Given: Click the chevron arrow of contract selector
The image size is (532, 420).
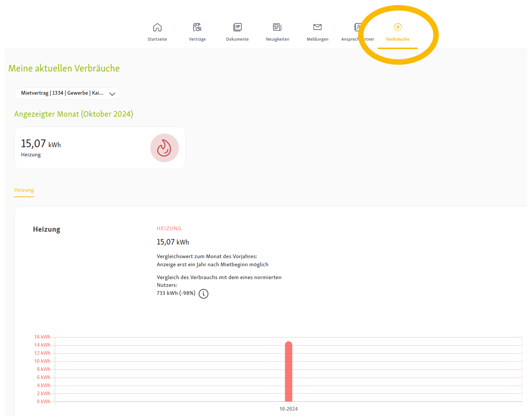Looking at the screenshot, I should [x=112, y=94].
